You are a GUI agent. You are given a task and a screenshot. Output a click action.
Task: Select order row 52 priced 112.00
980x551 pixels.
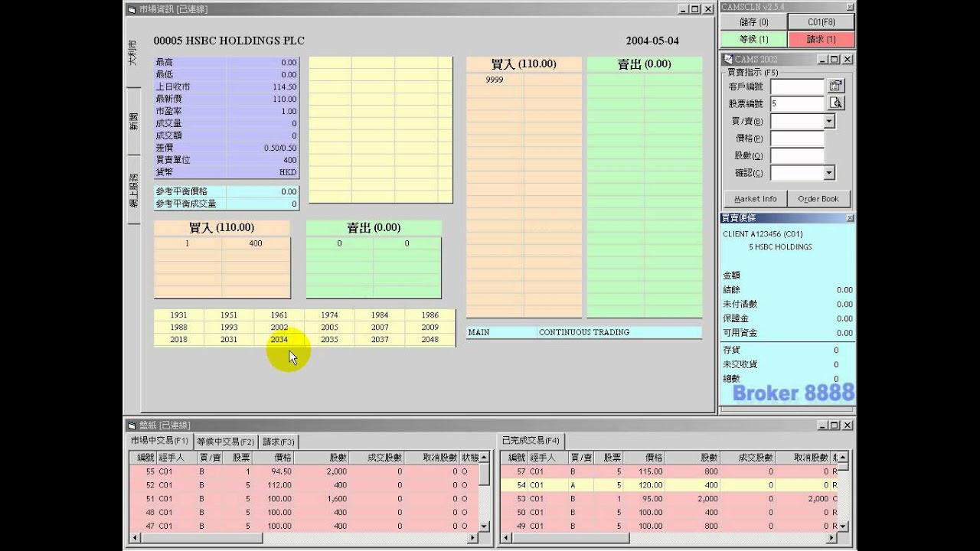(304, 485)
